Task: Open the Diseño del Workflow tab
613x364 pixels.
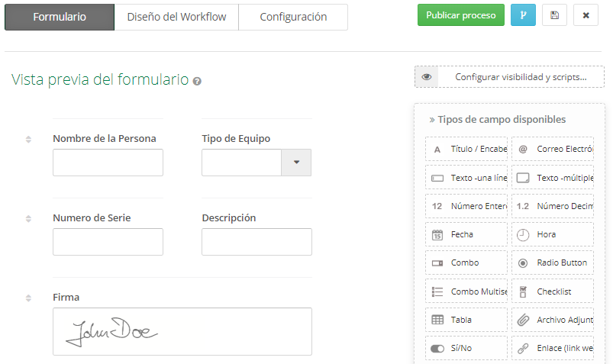Action: [176, 17]
